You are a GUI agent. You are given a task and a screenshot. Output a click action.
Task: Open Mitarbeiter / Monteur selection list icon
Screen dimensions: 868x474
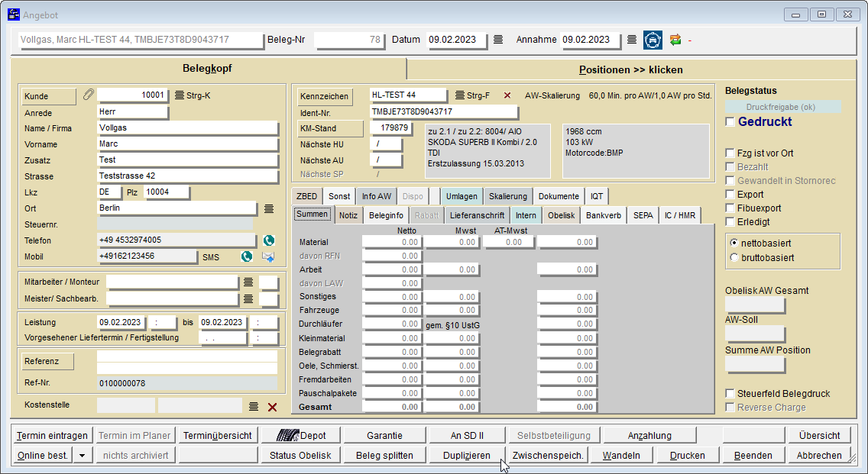coord(248,282)
